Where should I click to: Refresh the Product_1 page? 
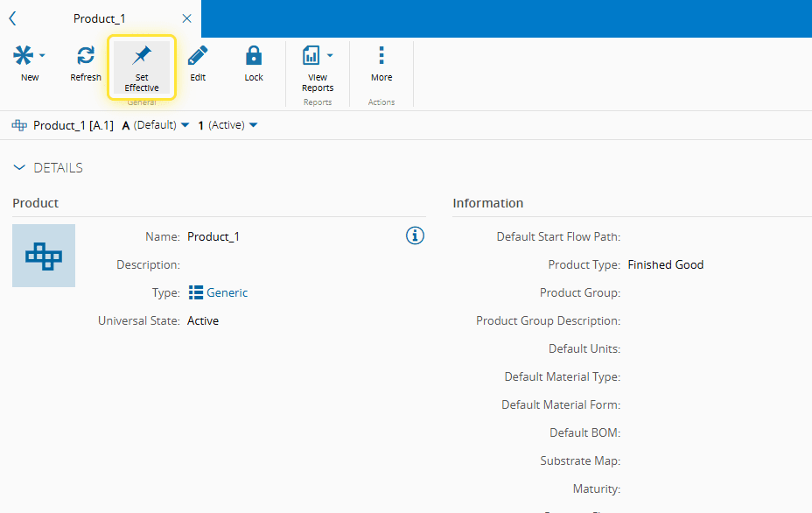pos(86,56)
